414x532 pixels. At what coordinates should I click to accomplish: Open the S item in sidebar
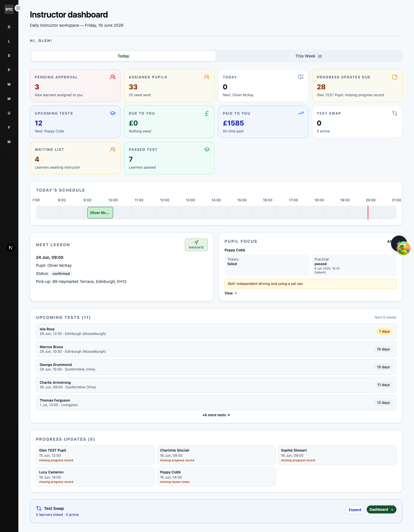(9, 56)
